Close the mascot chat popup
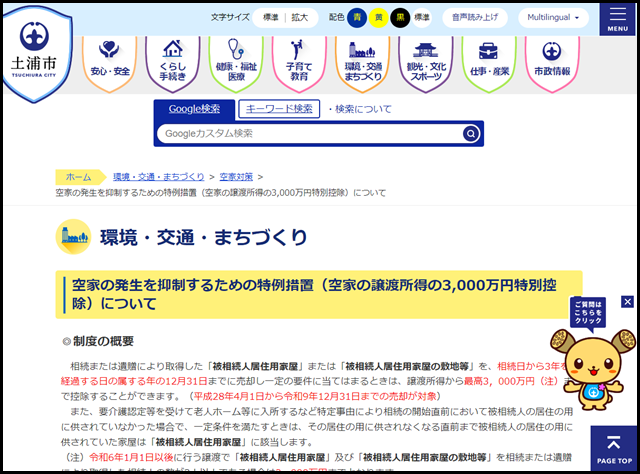This screenshot has width=640, height=474. 627,302
